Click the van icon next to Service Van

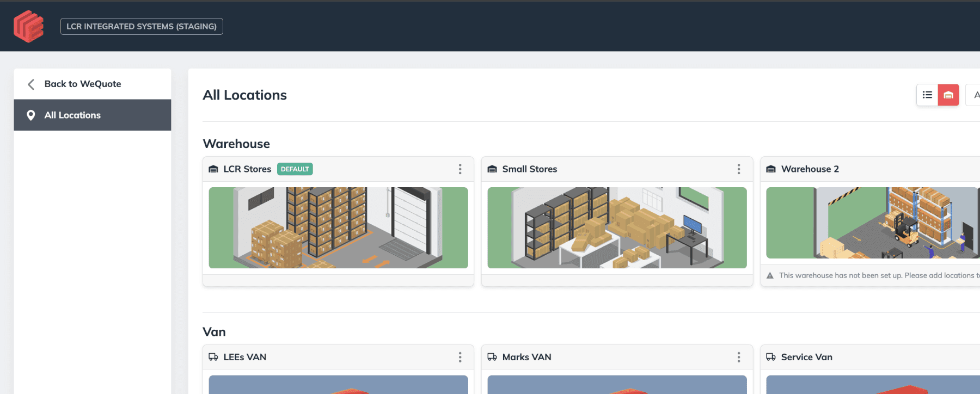pyautogui.click(x=771, y=357)
